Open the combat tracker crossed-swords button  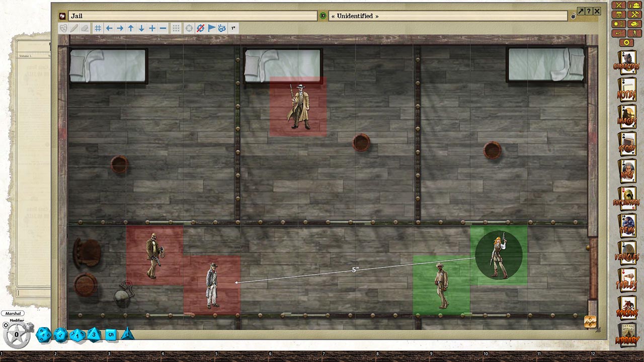pos(618,5)
